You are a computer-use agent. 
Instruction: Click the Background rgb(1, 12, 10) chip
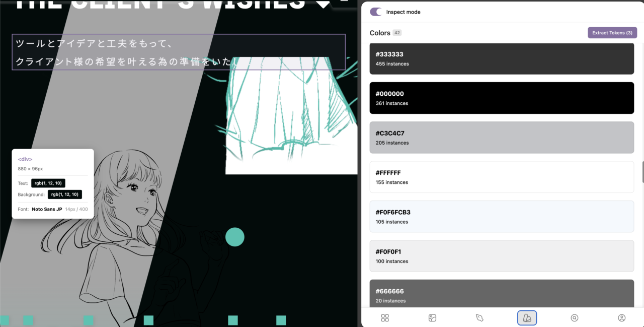[x=65, y=194]
